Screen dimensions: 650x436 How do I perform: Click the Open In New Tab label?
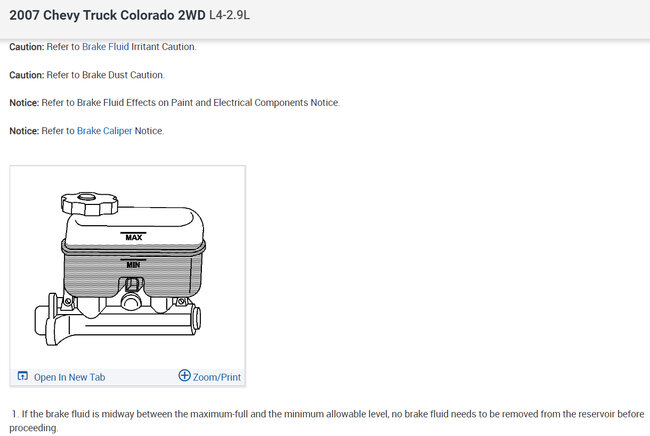pos(69,377)
